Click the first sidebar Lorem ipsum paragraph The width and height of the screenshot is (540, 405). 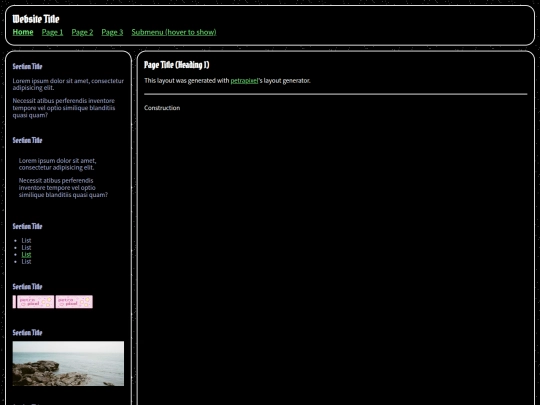[68, 84]
